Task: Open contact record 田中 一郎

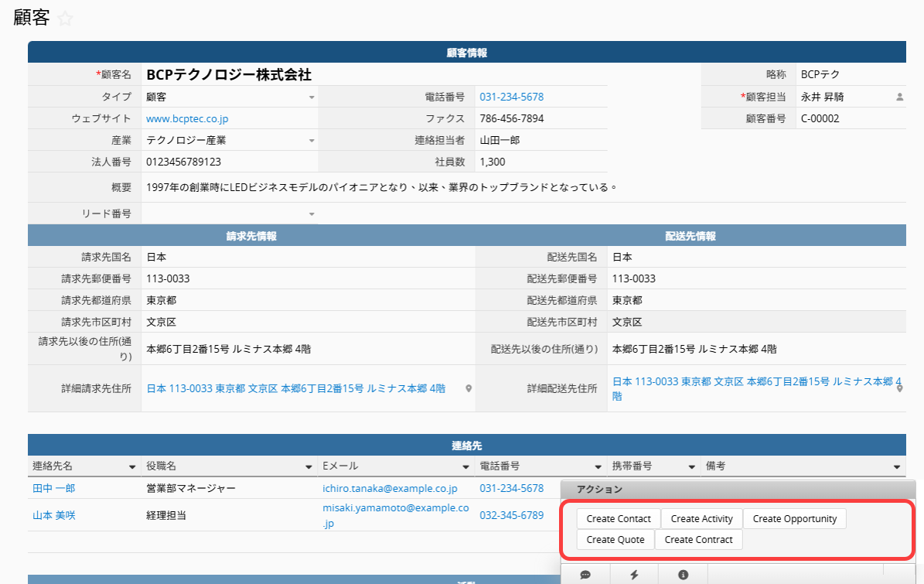Action: click(x=54, y=489)
